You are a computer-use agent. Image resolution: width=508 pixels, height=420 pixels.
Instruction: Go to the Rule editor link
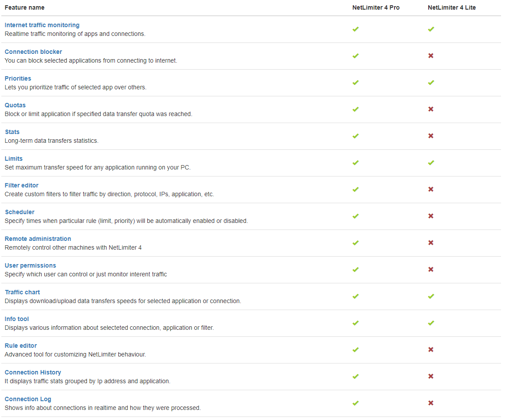[x=21, y=346]
